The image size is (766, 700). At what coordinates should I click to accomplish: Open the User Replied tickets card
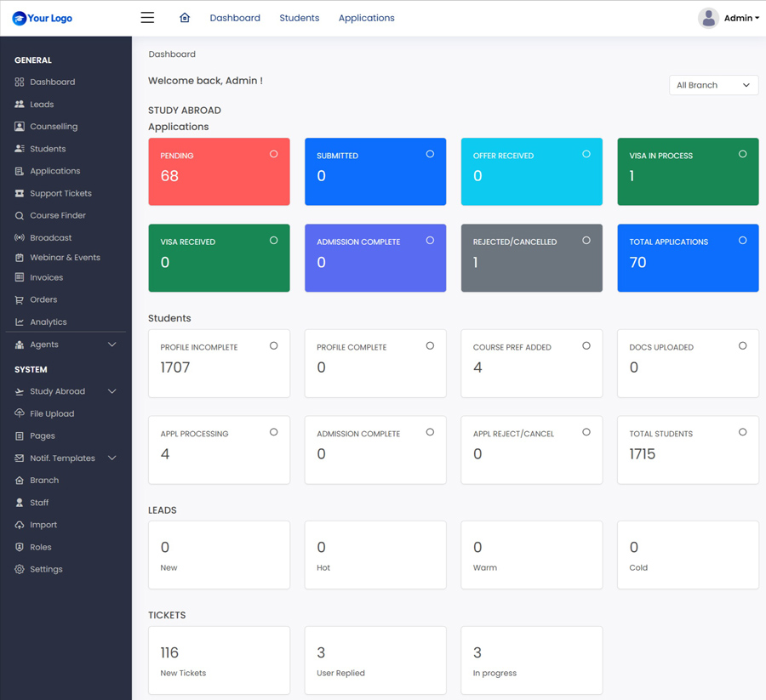375,660
